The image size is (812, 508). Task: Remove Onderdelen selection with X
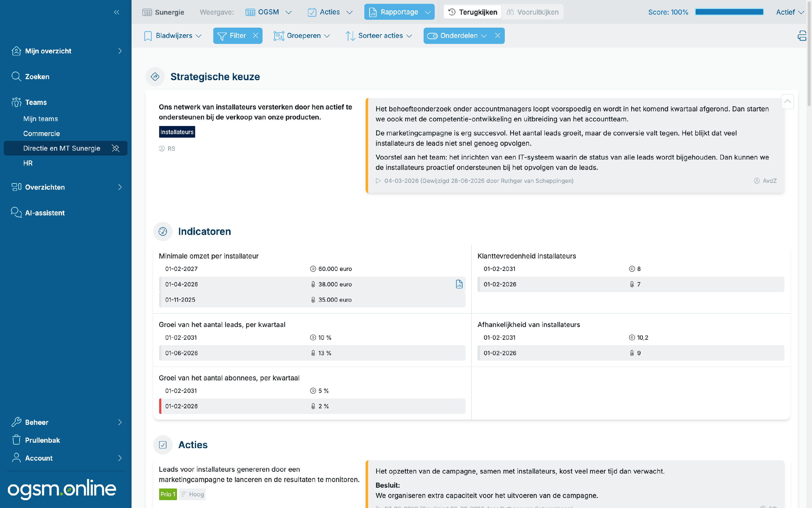click(x=497, y=35)
